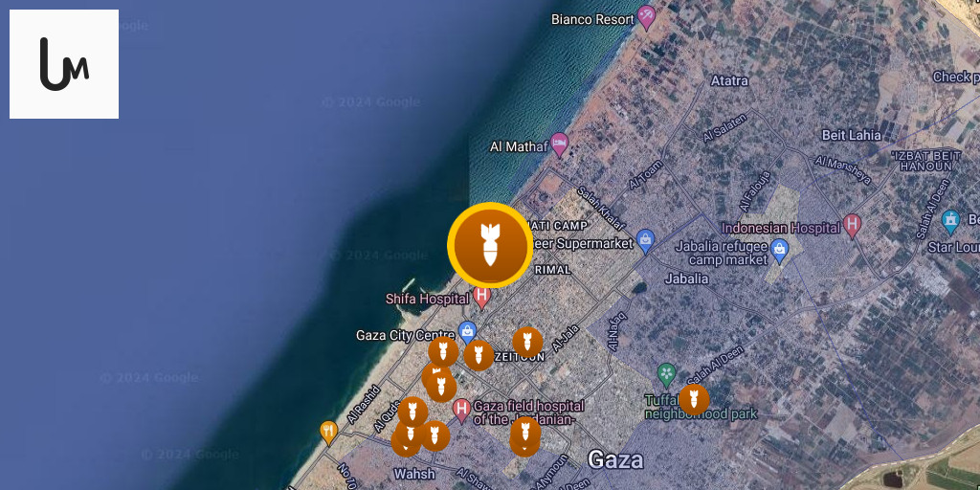Click the Al Mathaf hotel pin

[559, 145]
